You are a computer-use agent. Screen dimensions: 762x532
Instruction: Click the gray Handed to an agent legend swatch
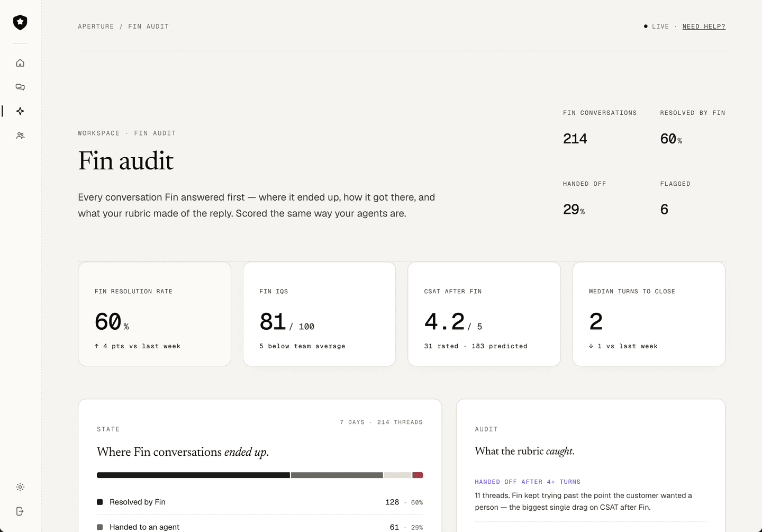[100, 527]
